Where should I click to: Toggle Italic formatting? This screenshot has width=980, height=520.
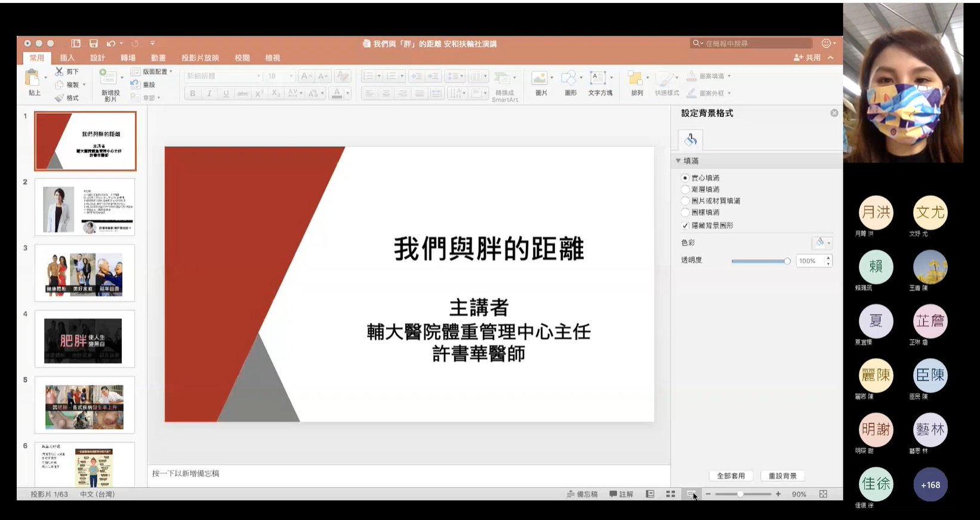(x=209, y=94)
